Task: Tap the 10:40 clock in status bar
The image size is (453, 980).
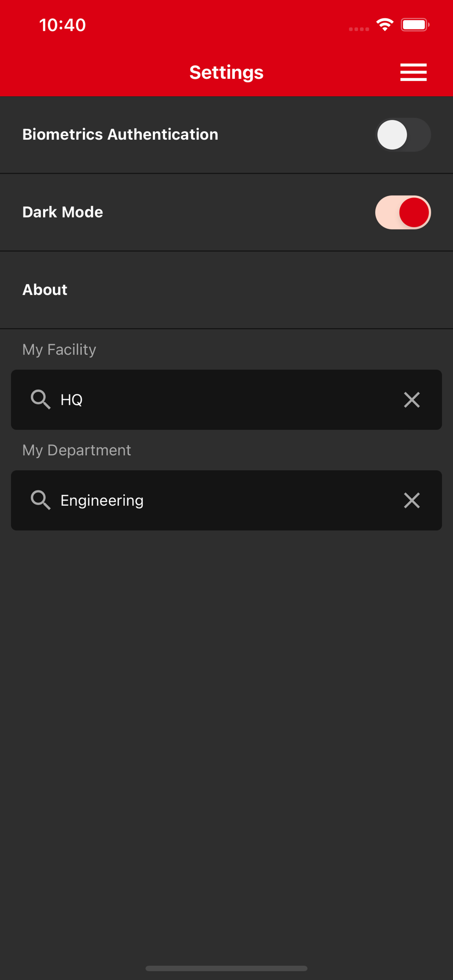Action: click(x=62, y=25)
